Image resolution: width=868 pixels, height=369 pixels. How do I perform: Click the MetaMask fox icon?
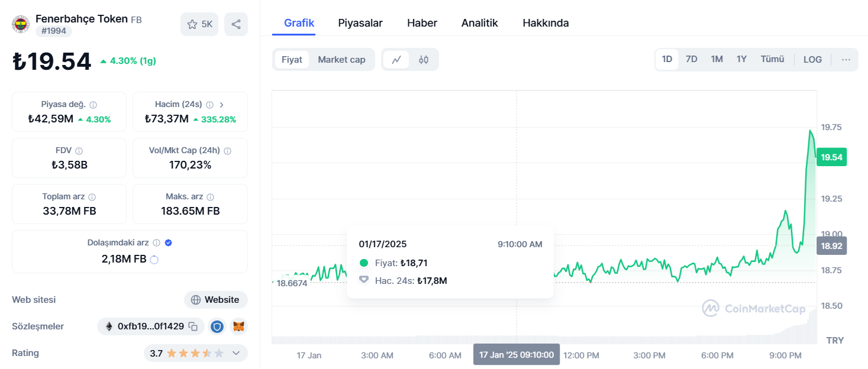238,326
